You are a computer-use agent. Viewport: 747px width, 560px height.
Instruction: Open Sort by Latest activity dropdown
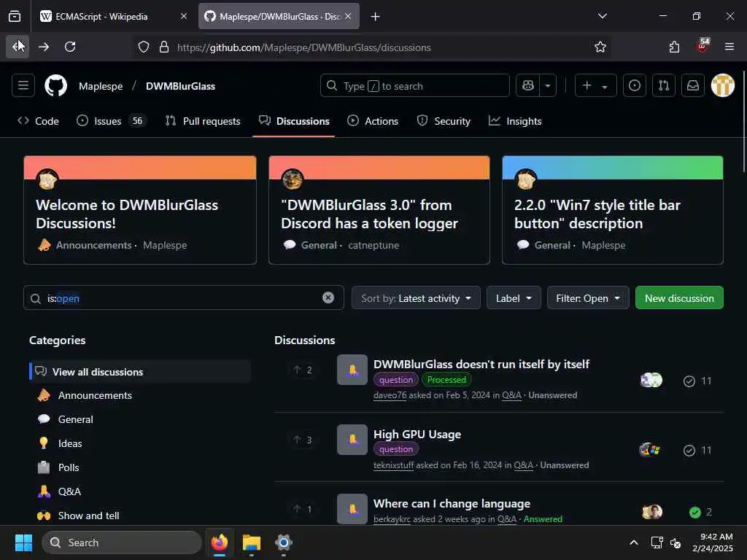[x=416, y=298]
